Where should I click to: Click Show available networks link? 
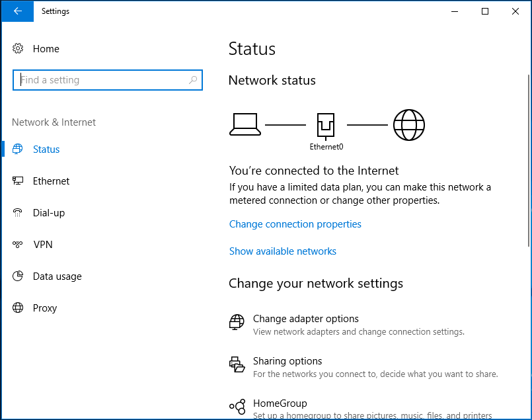283,251
